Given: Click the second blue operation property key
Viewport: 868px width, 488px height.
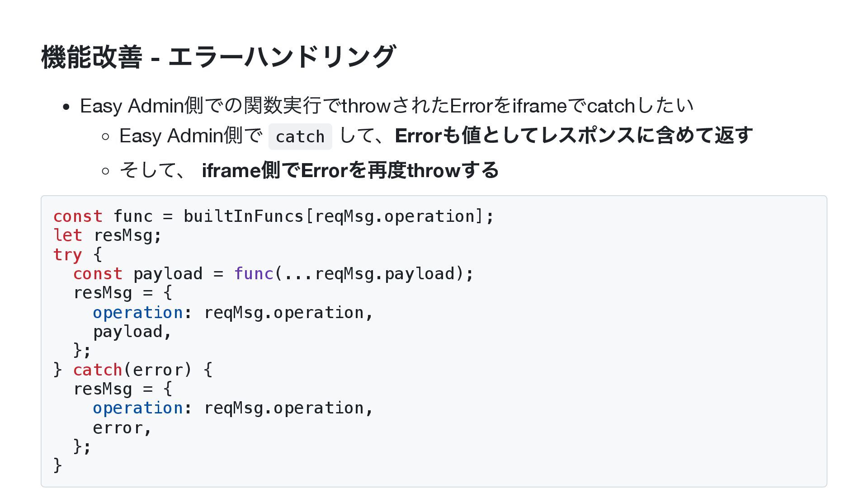Looking at the screenshot, I should (138, 408).
